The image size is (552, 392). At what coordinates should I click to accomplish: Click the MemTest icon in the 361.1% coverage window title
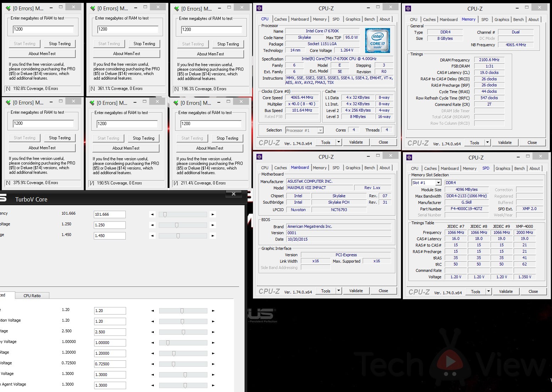point(93,8)
